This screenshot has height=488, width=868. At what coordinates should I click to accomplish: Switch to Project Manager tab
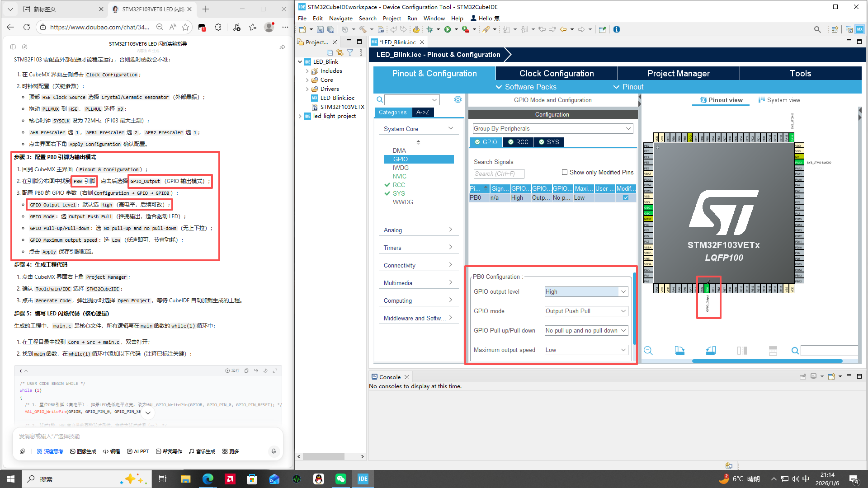tap(678, 73)
